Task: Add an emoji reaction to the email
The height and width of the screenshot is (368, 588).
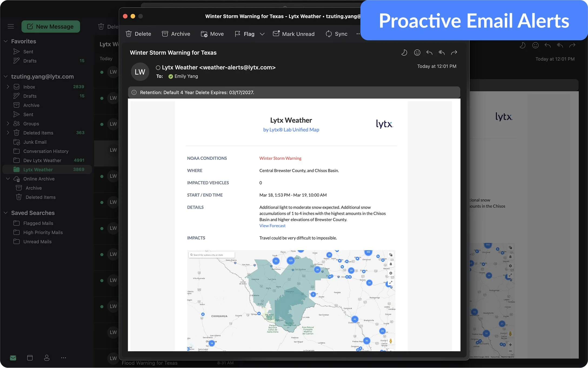Action: pos(417,52)
